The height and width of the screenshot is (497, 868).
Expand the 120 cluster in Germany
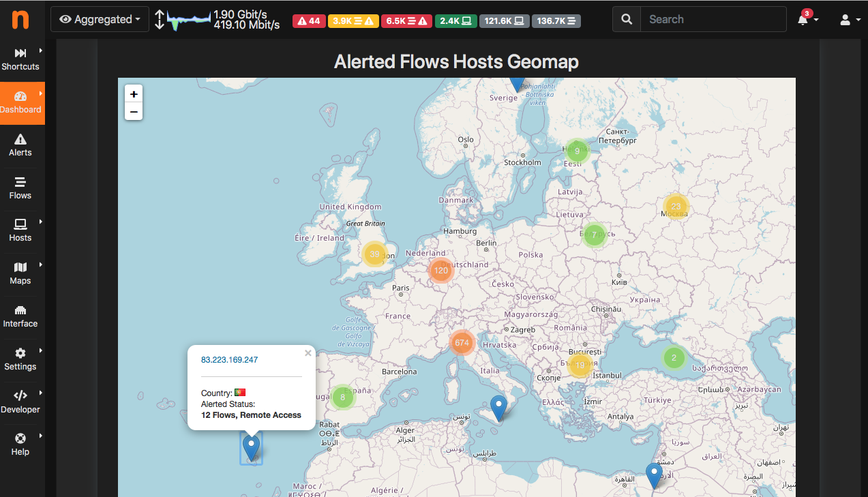[441, 270]
